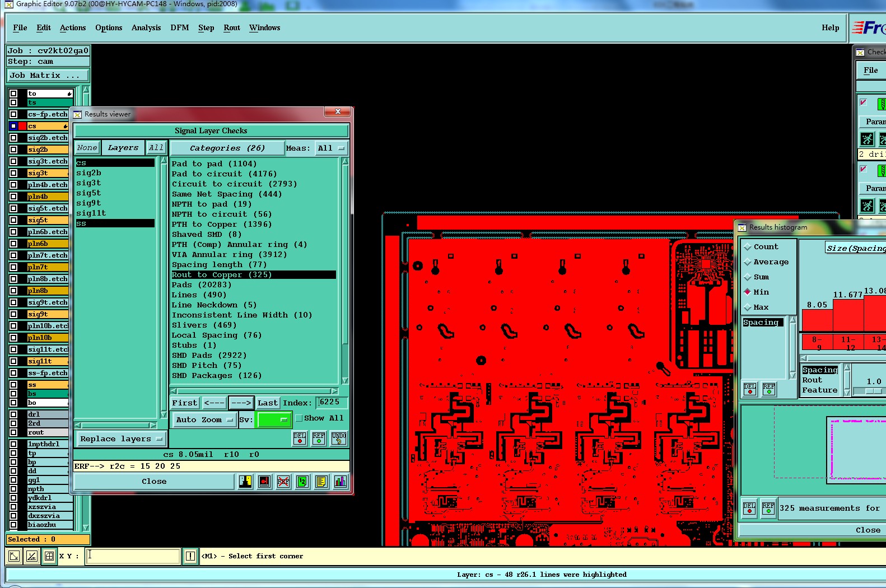This screenshot has width=886, height=588.
Task: Click the angle measure icon in status bar
Action: point(32,556)
